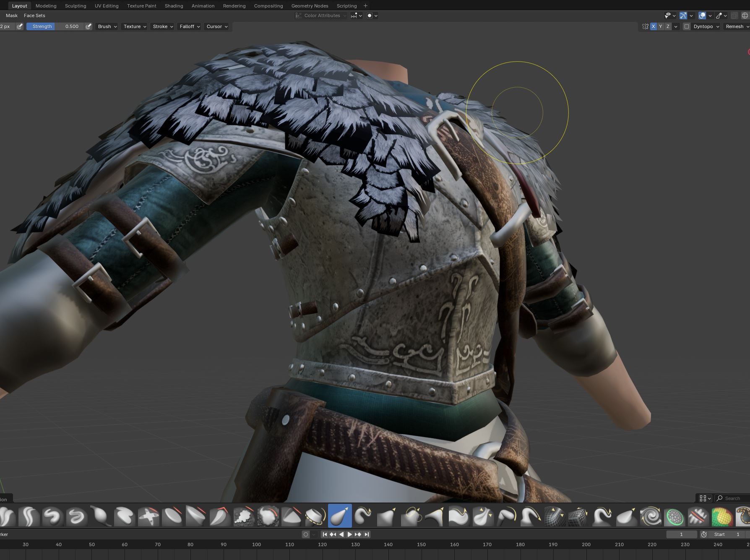Viewport: 750px width, 560px height.
Task: Enable the Dyntopo checkbox
Action: click(686, 26)
